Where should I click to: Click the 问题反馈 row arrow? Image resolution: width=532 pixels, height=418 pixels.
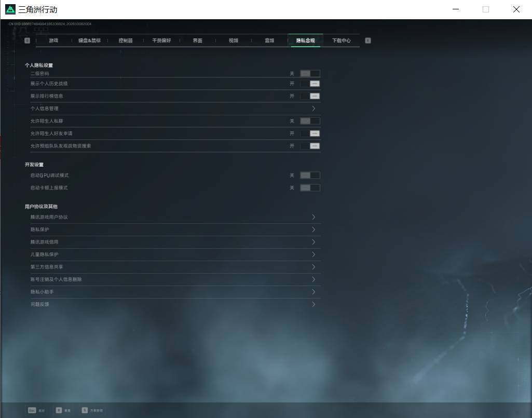click(313, 304)
